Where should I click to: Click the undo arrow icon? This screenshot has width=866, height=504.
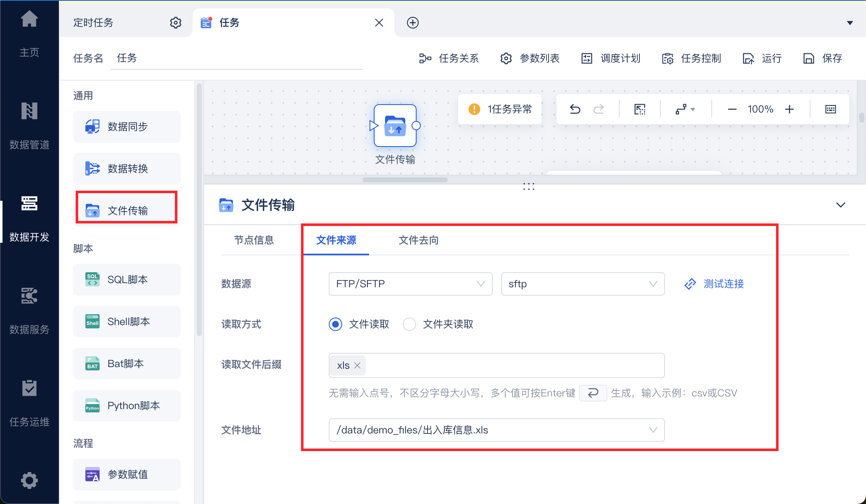click(575, 109)
